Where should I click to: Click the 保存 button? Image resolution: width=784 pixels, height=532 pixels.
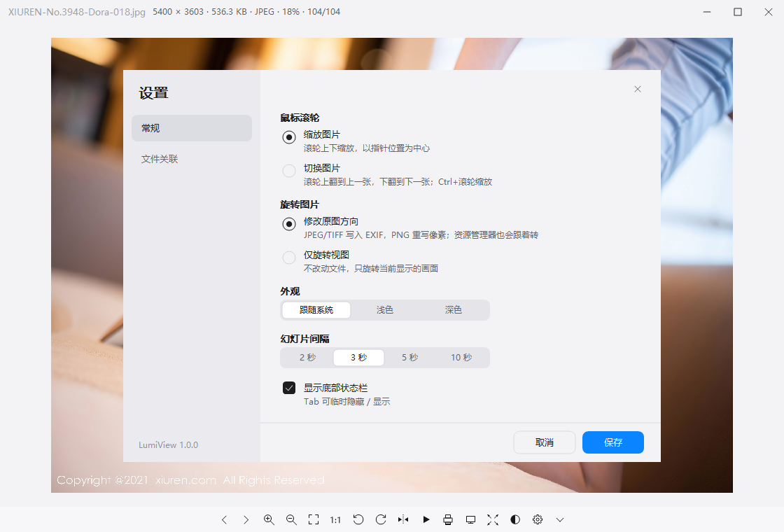[613, 442]
